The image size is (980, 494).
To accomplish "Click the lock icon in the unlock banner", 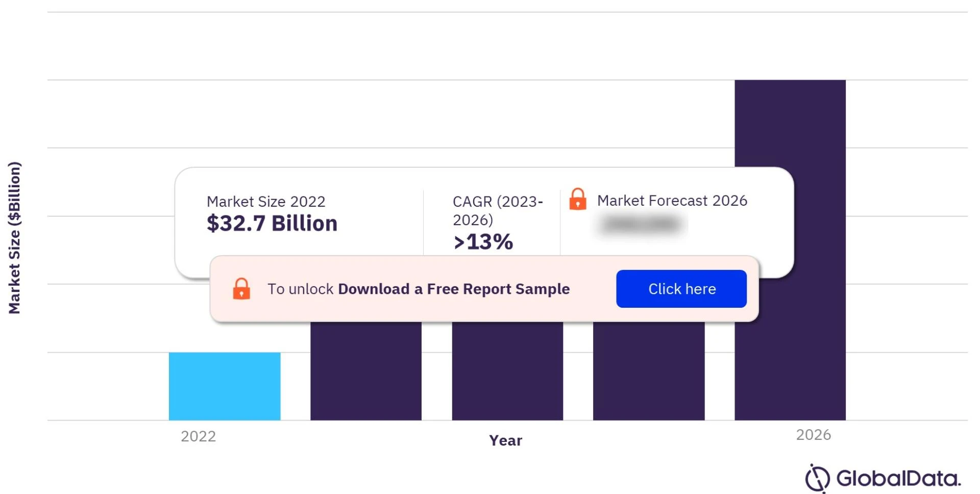I will [x=241, y=289].
